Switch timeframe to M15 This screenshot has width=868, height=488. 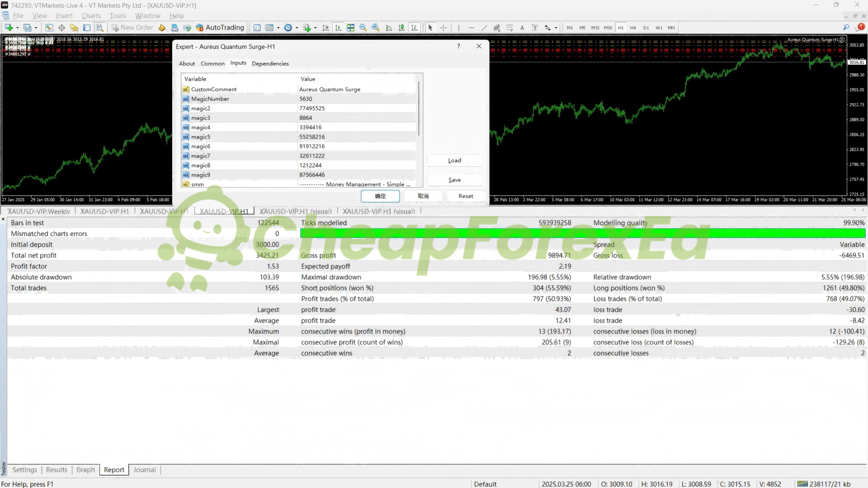(595, 28)
